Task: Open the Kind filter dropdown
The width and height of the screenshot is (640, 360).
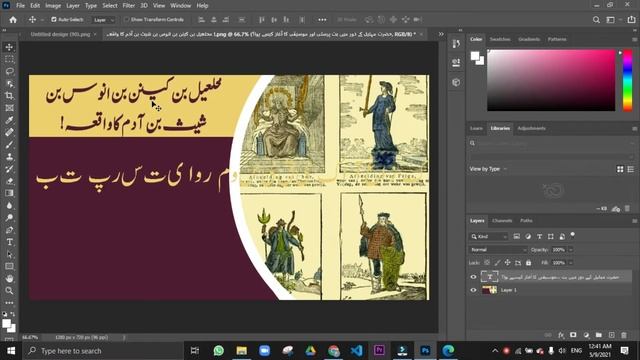Action: click(x=489, y=236)
